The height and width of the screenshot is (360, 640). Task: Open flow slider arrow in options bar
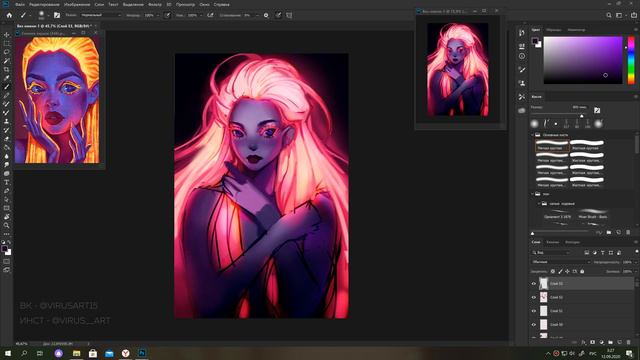tap(201, 15)
